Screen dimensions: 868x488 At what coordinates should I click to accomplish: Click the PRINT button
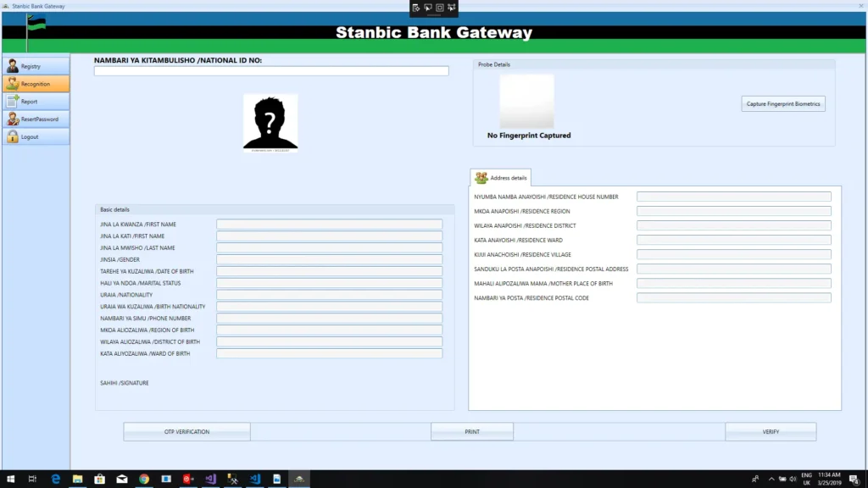coord(472,432)
